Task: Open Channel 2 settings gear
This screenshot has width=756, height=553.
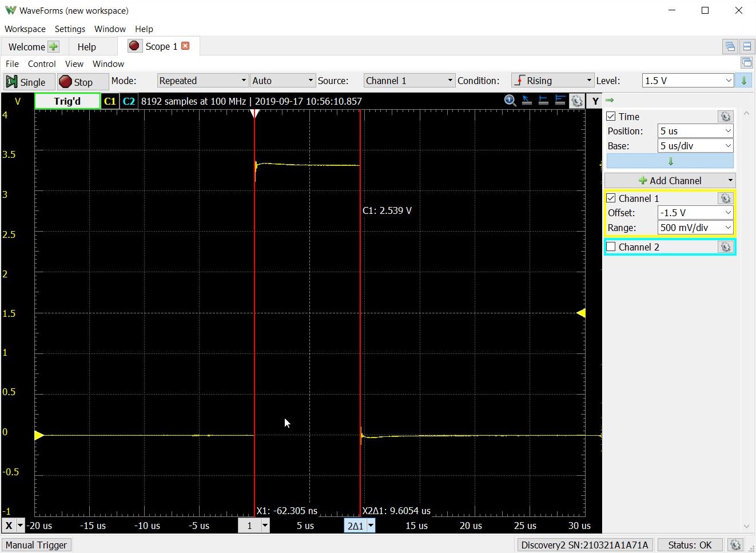Action: [x=726, y=246]
